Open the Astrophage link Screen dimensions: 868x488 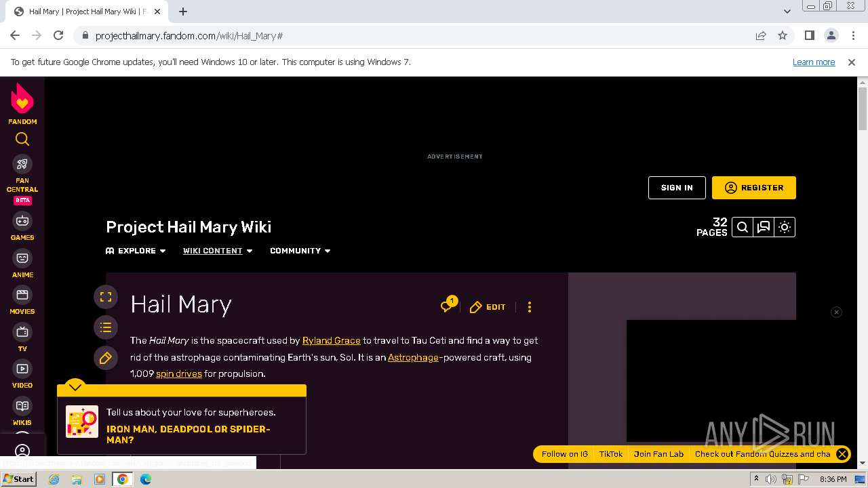[x=413, y=357]
